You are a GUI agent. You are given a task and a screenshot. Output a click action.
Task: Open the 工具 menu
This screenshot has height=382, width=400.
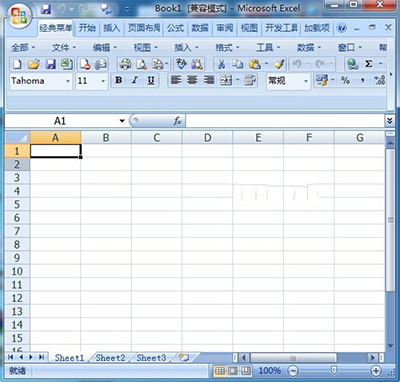click(x=268, y=48)
